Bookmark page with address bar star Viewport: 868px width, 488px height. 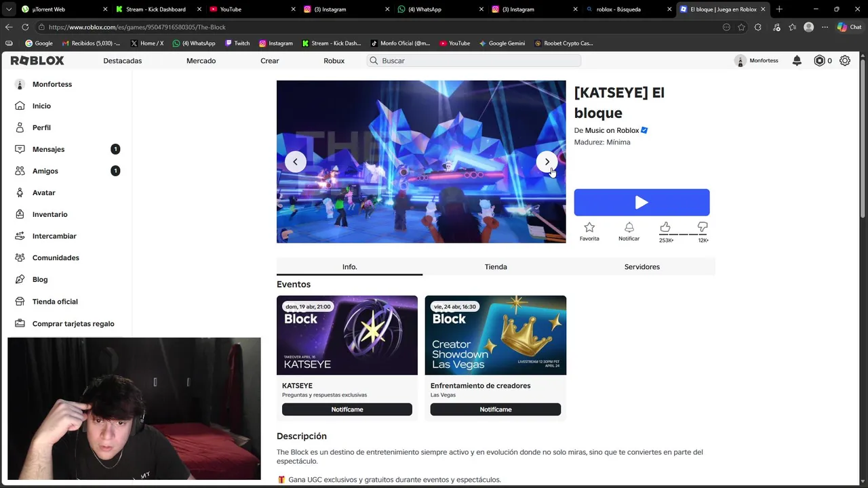click(x=741, y=27)
